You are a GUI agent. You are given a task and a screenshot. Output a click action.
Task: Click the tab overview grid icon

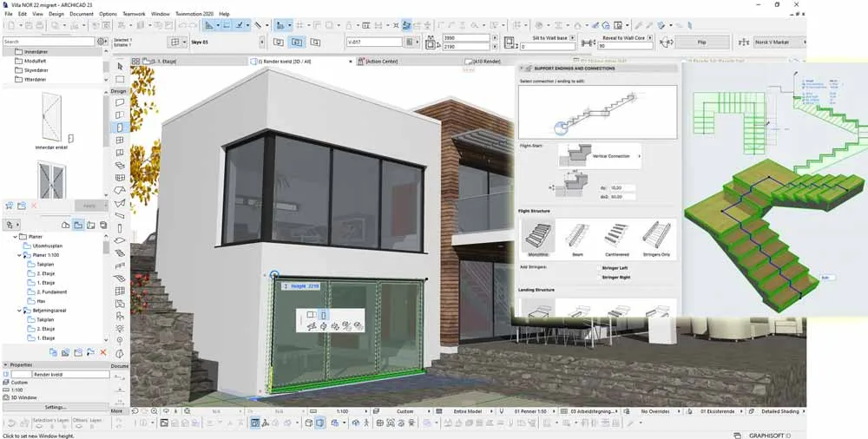pyautogui.click(x=135, y=62)
